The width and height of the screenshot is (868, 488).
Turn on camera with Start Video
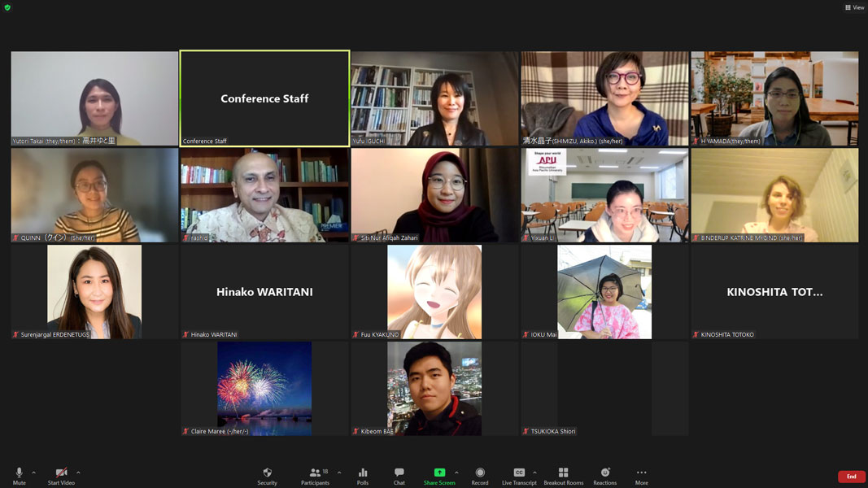[x=61, y=476]
